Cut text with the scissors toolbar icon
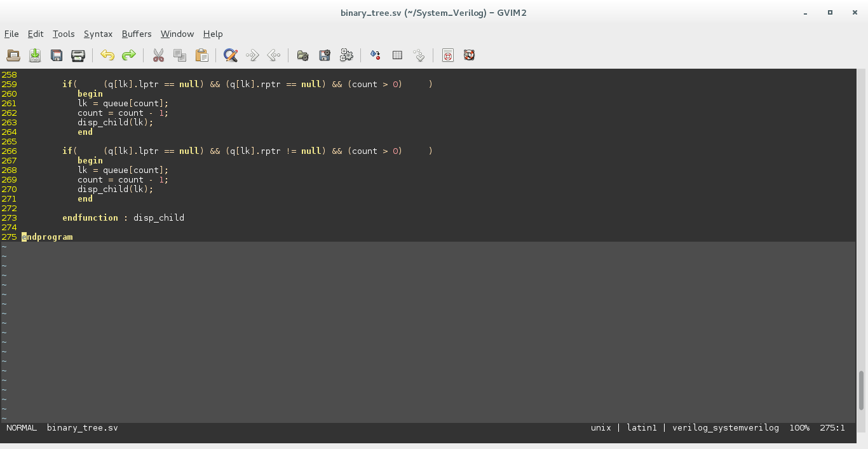Viewport: 868px width, 449px height. click(x=158, y=55)
